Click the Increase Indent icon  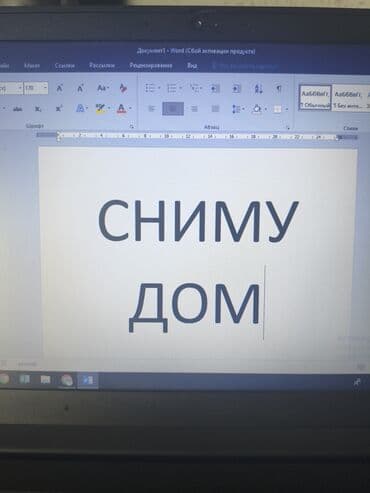click(x=236, y=88)
